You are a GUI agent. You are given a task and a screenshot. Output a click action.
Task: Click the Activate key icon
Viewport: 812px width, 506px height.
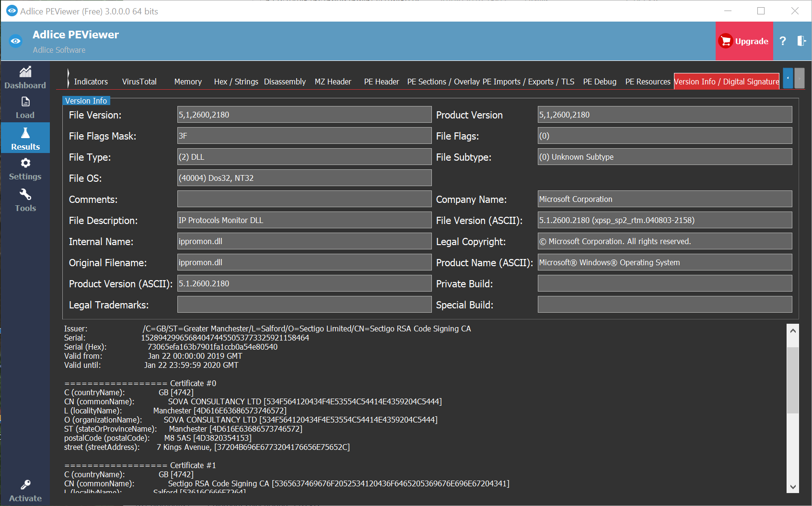coord(25,485)
